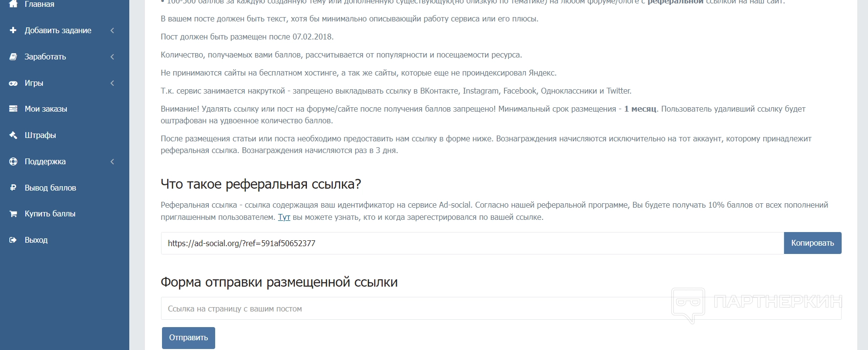Click the paragraph starting После размещения статьи
The width and height of the screenshot is (868, 350).
(x=486, y=144)
